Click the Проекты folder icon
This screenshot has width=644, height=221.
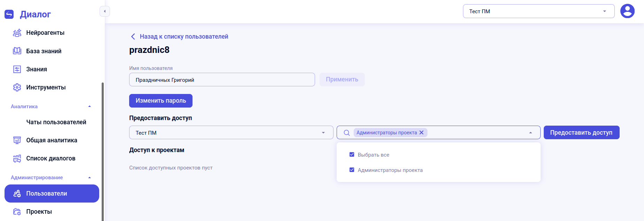(x=17, y=212)
